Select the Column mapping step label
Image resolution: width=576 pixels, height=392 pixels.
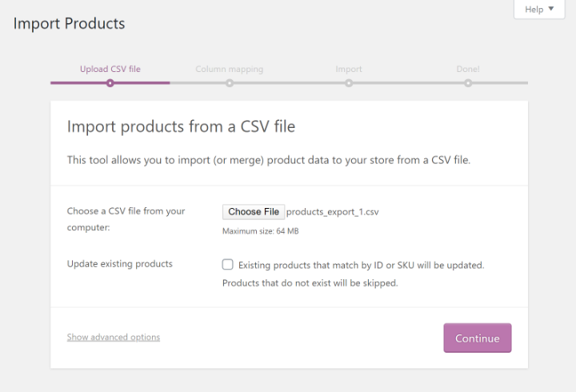229,69
